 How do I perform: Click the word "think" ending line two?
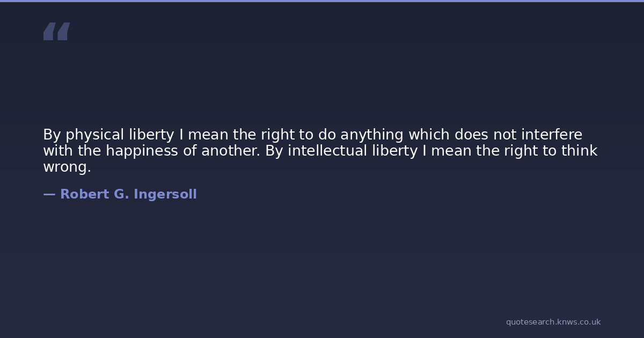[x=579, y=151]
